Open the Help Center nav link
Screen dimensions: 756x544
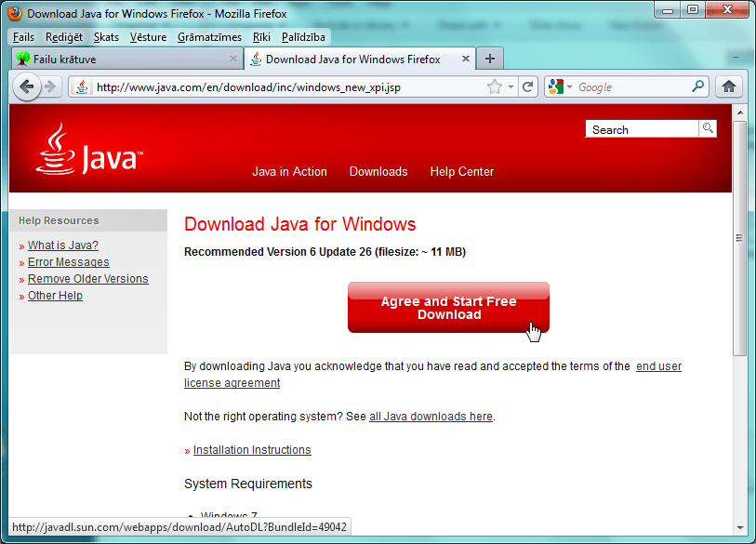462,172
